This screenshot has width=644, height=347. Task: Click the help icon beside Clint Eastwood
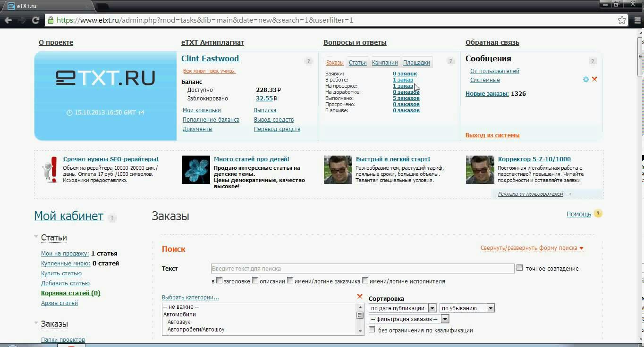[x=308, y=61]
